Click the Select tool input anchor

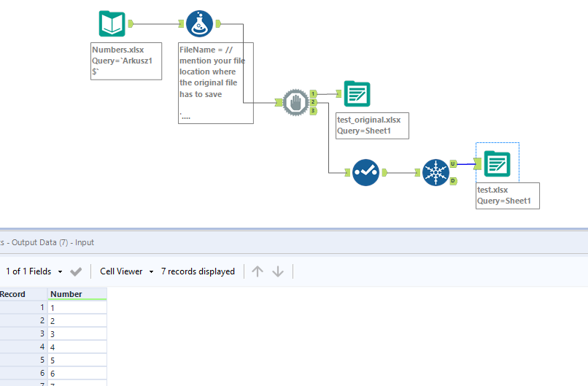[x=347, y=172]
